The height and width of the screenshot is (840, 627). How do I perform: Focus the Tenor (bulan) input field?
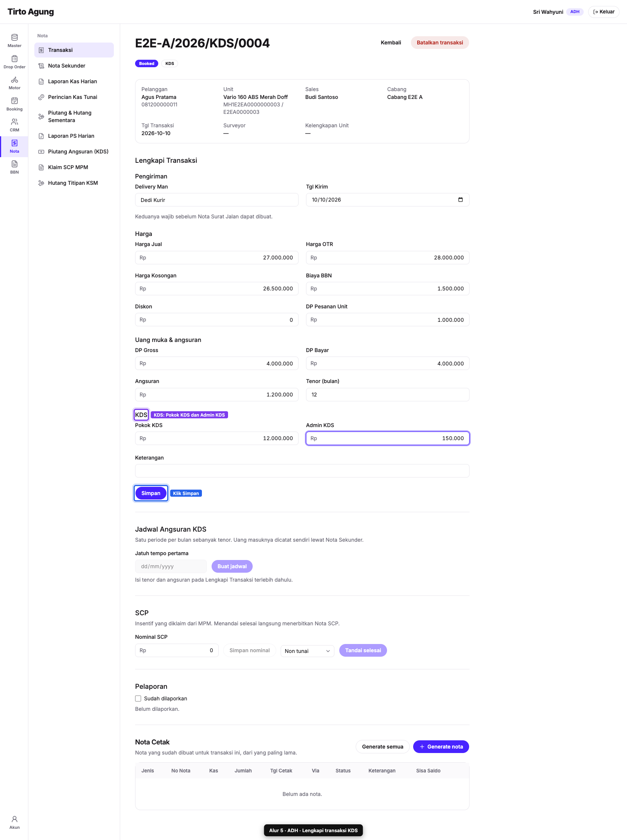(x=387, y=395)
